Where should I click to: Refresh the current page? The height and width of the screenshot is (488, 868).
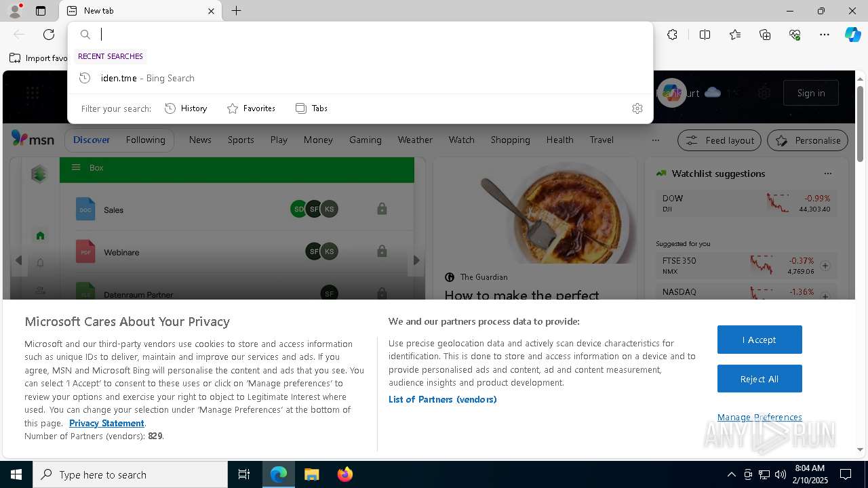click(49, 35)
